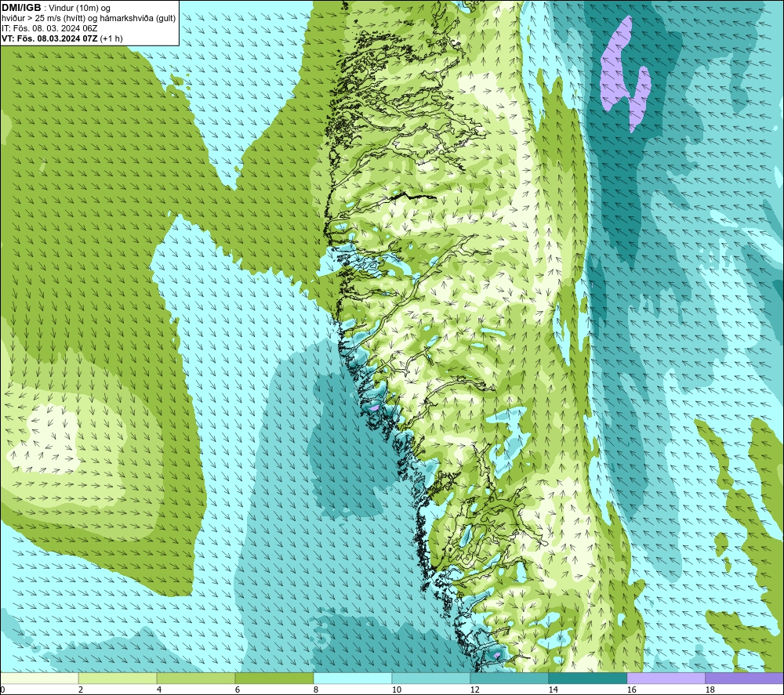Click the legend swatch above 18 m/s
Image resolution: width=784 pixels, height=695 pixels.
(x=744, y=678)
